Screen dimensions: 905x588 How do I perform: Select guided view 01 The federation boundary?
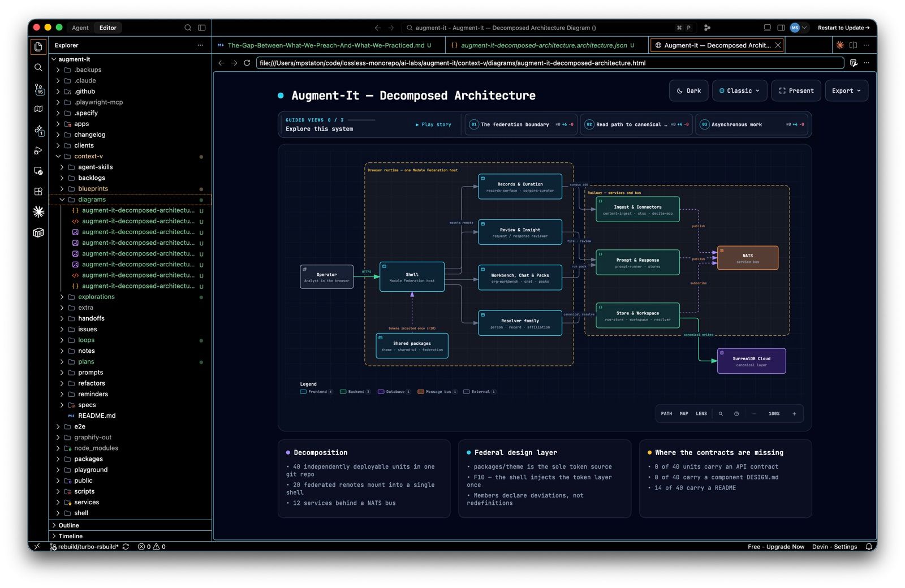tap(521, 124)
